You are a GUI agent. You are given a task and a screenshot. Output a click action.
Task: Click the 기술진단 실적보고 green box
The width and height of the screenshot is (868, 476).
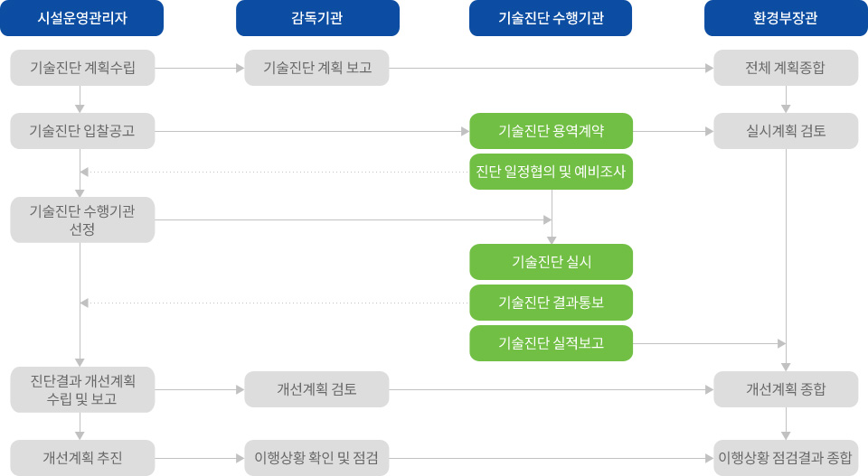click(552, 343)
